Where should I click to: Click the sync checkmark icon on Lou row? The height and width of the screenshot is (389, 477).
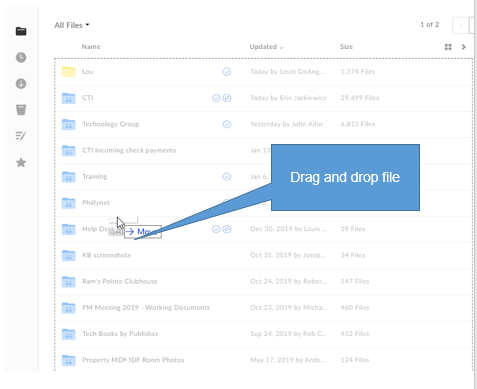click(x=227, y=72)
